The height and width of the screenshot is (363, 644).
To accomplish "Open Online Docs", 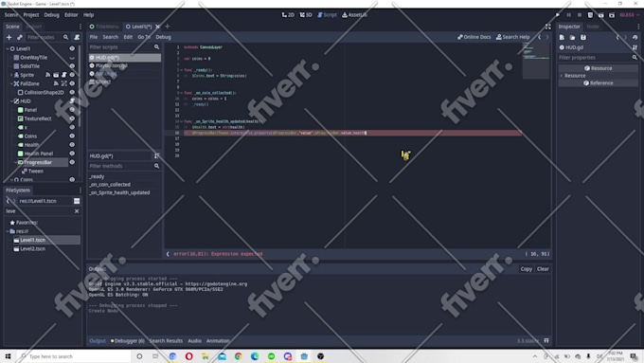I will [474, 37].
